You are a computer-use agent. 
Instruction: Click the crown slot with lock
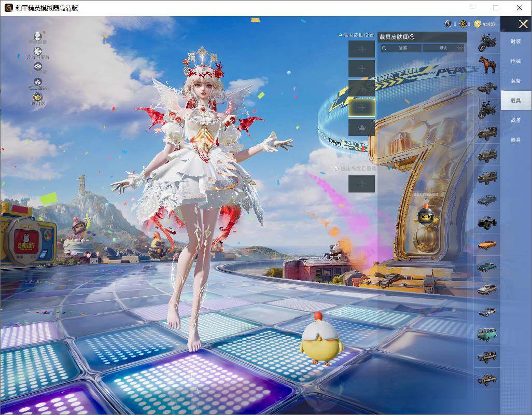362,128
